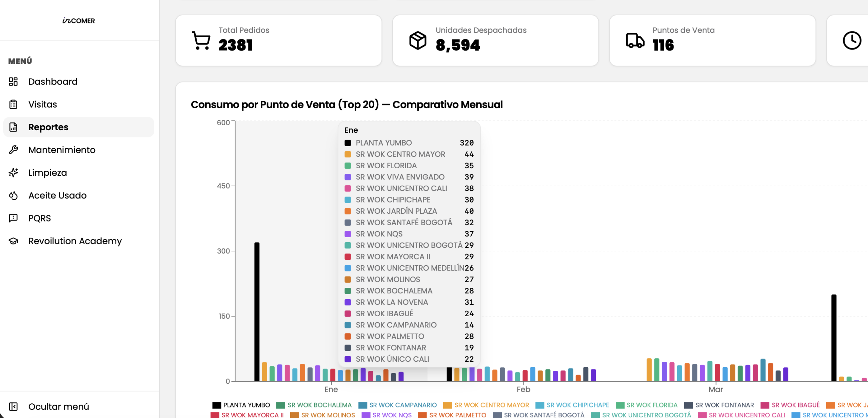The height and width of the screenshot is (418, 868).
Task: Click the Reportes file chart icon
Action: point(13,127)
